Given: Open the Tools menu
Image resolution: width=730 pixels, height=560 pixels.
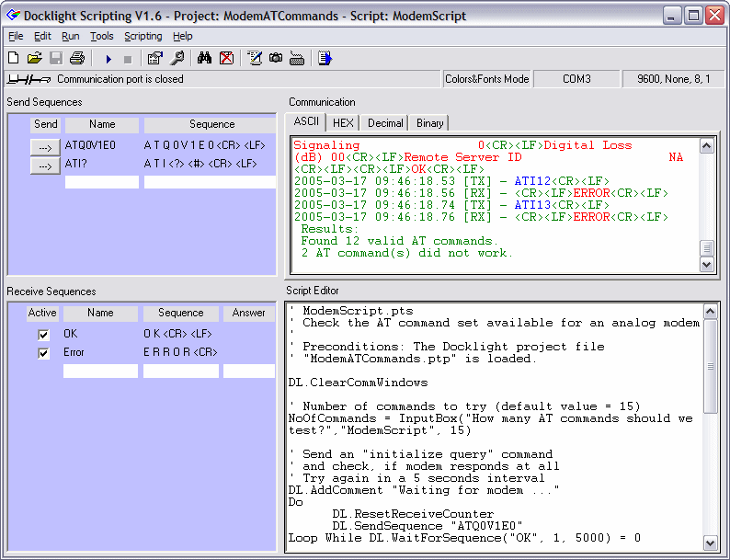Looking at the screenshot, I should (x=101, y=36).
